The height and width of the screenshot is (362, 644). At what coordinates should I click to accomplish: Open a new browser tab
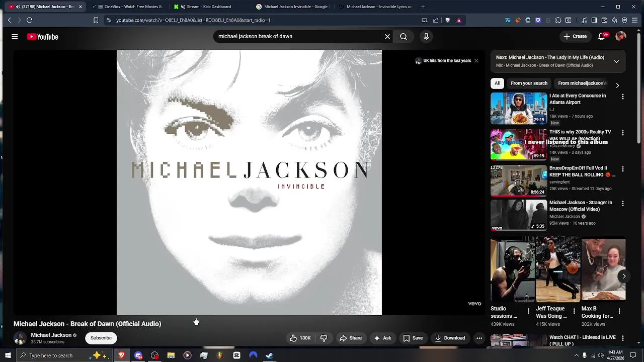(x=423, y=7)
